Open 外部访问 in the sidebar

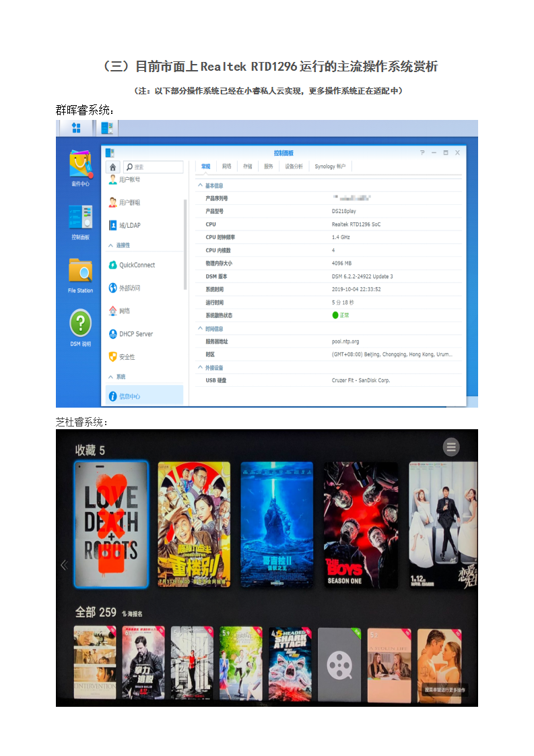(125, 288)
